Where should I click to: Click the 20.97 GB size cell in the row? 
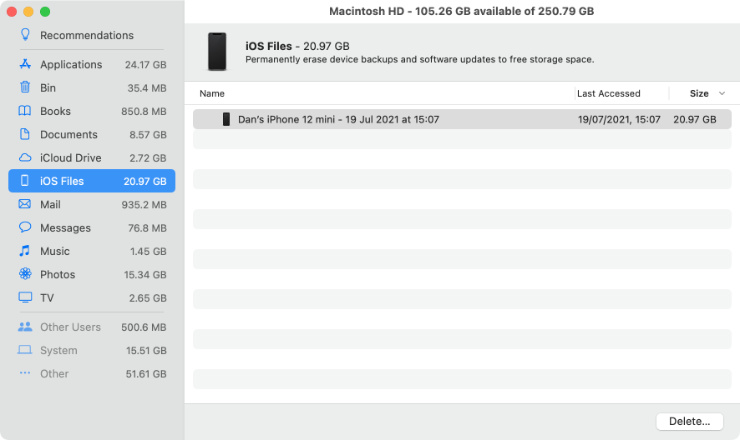tap(694, 119)
